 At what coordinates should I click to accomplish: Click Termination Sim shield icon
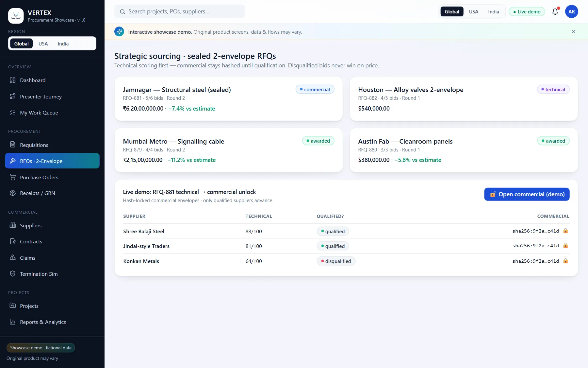point(13,273)
